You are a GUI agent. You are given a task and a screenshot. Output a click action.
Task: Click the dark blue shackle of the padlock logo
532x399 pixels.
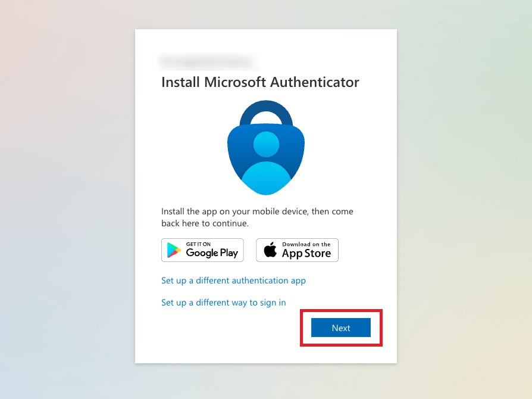click(x=266, y=113)
